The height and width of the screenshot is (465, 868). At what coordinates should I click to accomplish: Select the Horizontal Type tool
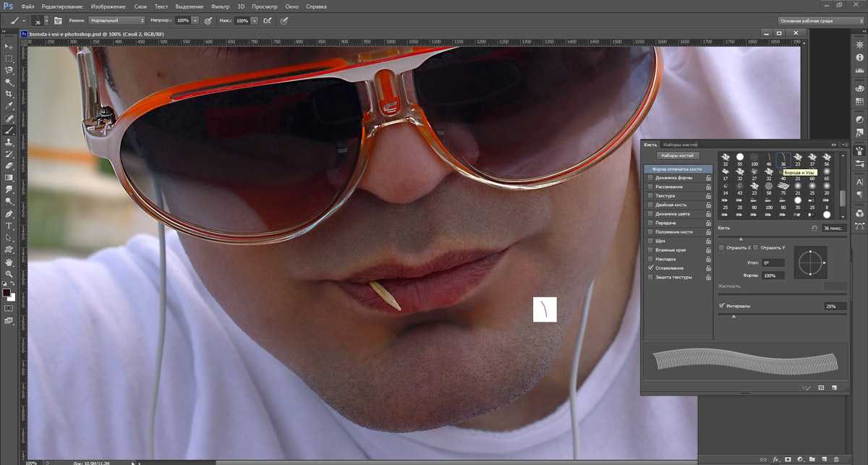pos(9,226)
